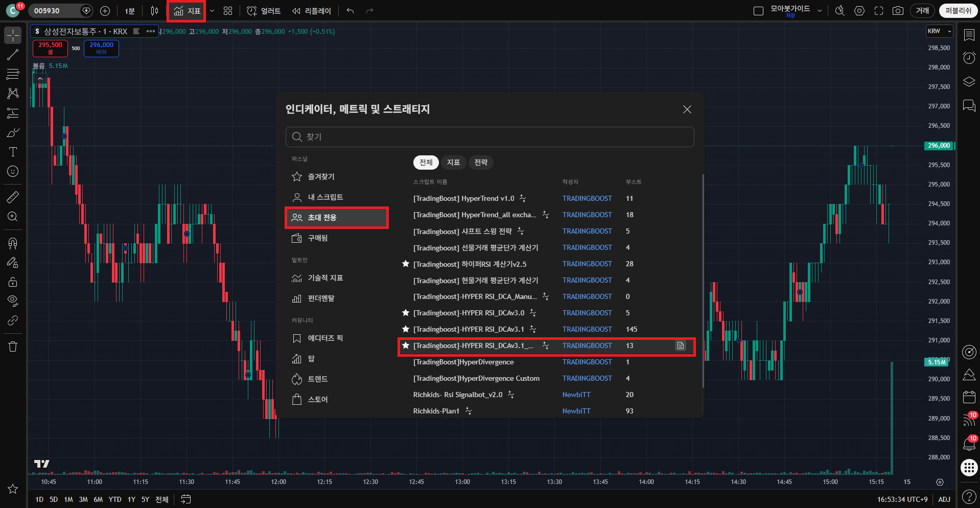Select the 전략 filter tab
The width and height of the screenshot is (980, 508).
coord(481,163)
